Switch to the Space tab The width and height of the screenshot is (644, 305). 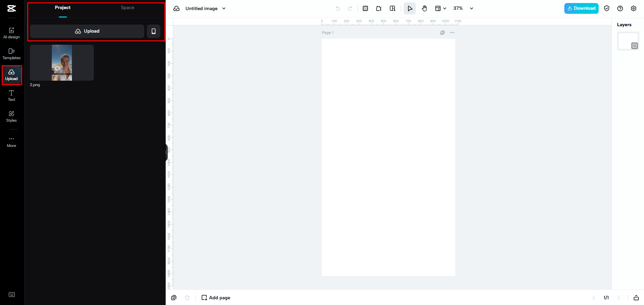[x=127, y=7]
